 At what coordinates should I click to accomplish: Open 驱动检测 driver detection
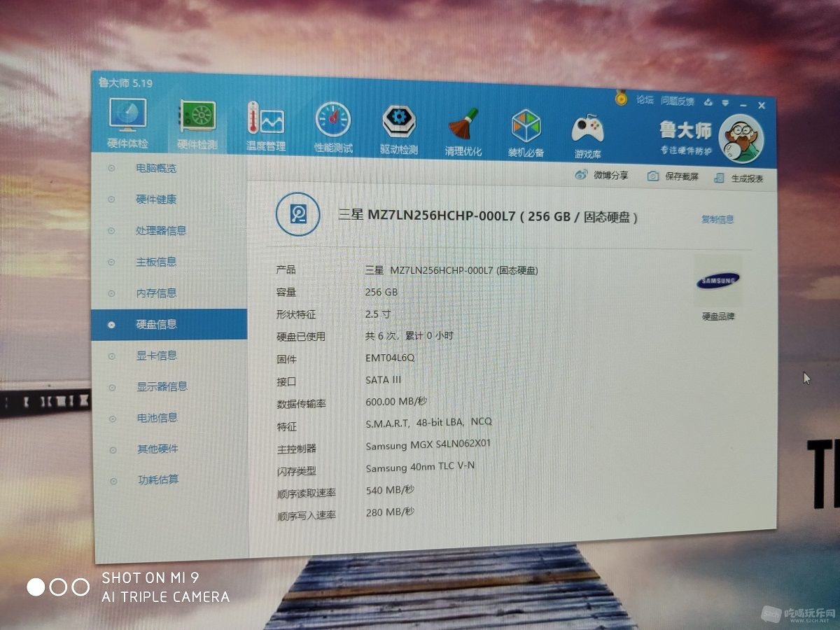(x=400, y=130)
